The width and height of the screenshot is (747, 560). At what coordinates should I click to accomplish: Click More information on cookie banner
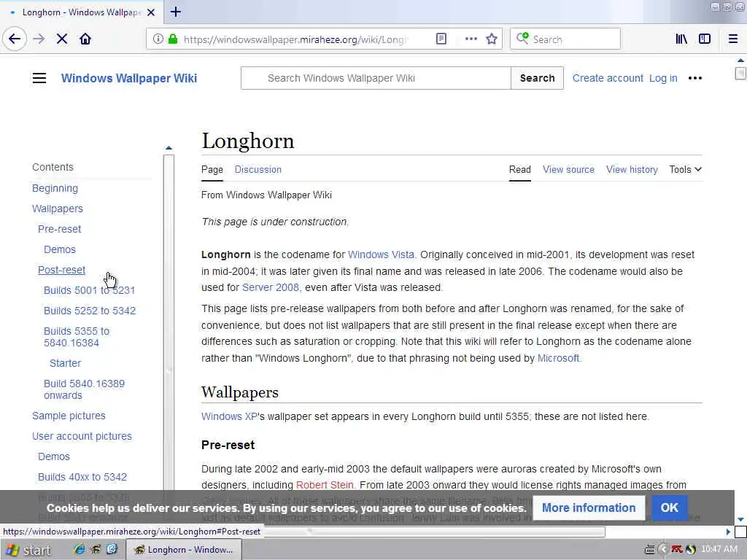coord(589,507)
